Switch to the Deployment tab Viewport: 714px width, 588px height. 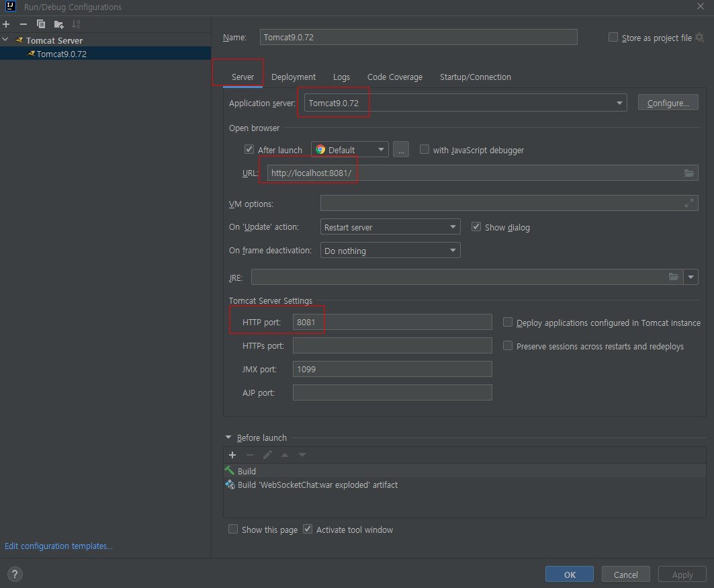(x=294, y=77)
